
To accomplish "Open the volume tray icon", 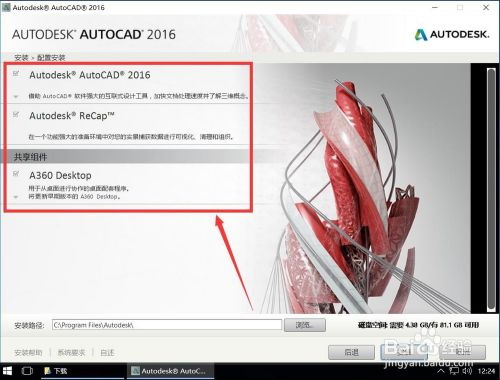I will coord(467,371).
